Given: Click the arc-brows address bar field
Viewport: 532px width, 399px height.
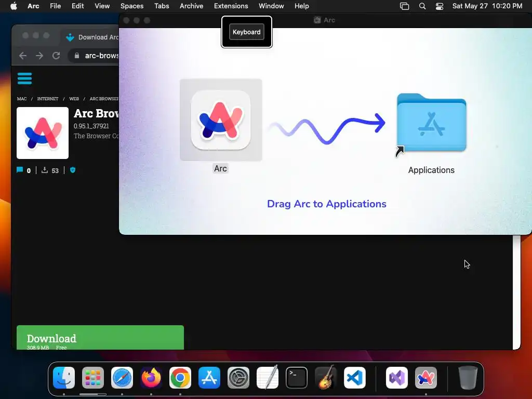Looking at the screenshot, I should tap(95, 56).
